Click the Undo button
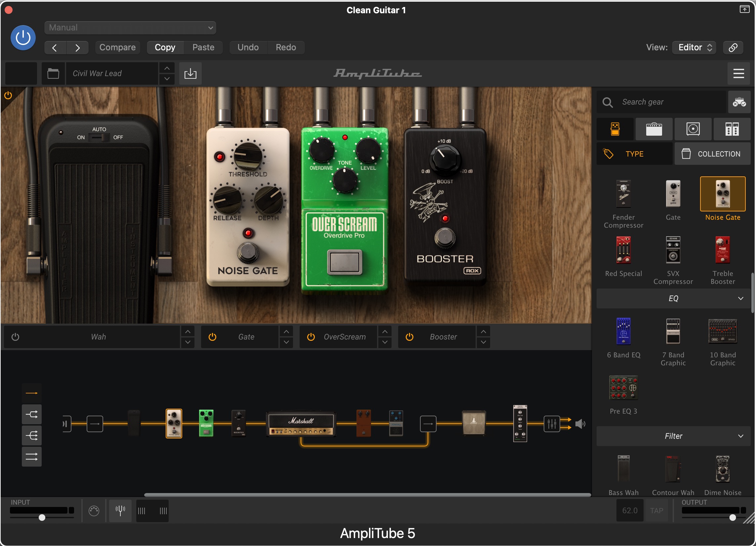Image resolution: width=756 pixels, height=546 pixels. [248, 48]
